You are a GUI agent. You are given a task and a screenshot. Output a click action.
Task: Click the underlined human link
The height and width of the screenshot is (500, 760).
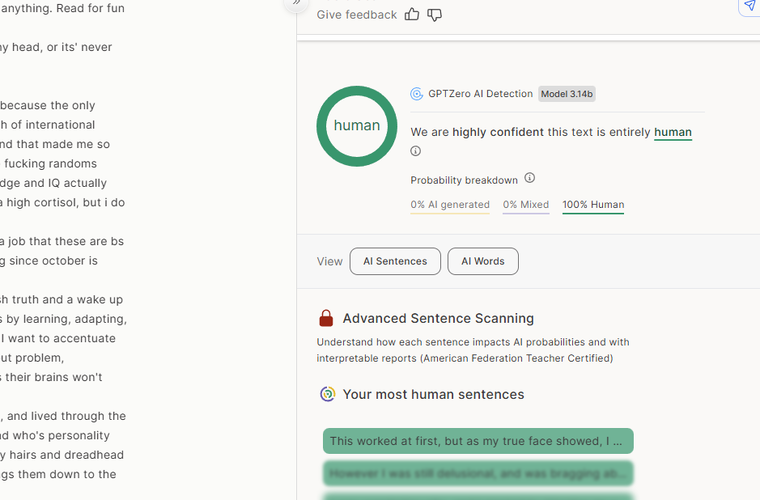coord(673,132)
